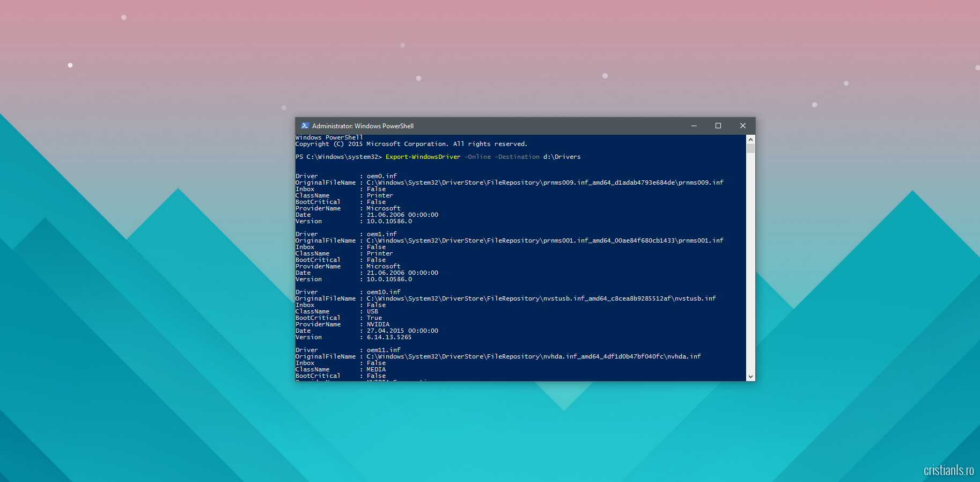Click the -Destination parameter text
Image resolution: width=980 pixels, height=482 pixels.
pyautogui.click(x=517, y=157)
